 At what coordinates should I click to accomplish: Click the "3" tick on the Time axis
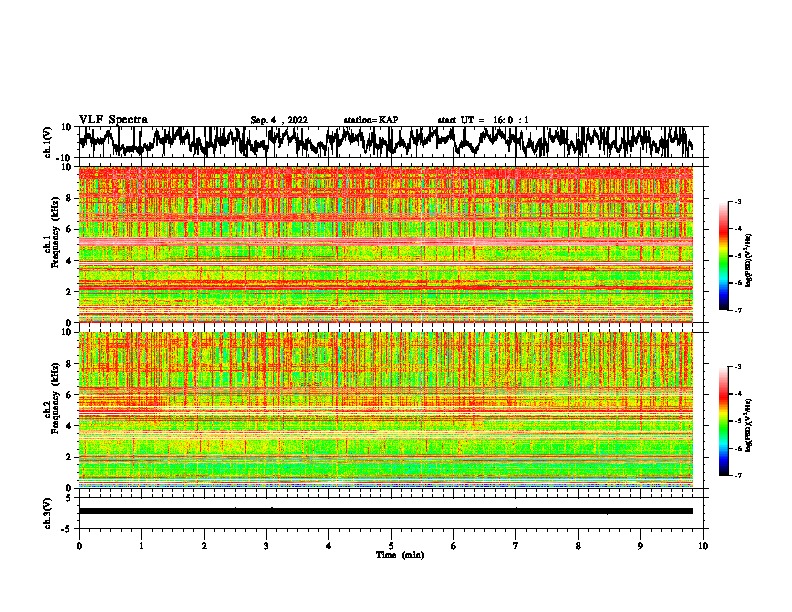coord(266,546)
